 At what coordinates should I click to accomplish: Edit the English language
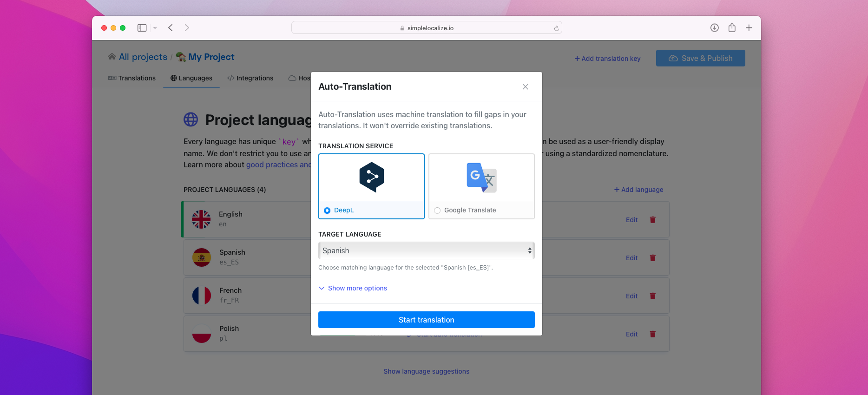631,220
